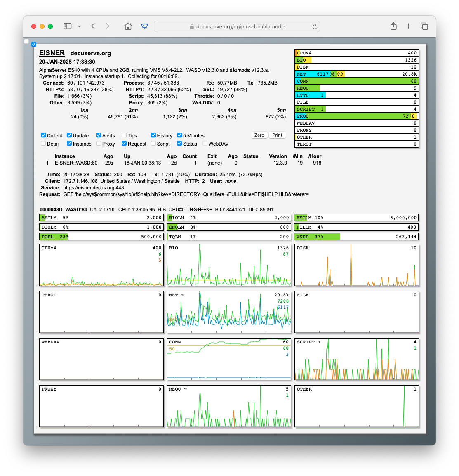Viewport: 459px width, 476px height.
Task: Click the privacy shield icon in toolbar
Action: 145,26
